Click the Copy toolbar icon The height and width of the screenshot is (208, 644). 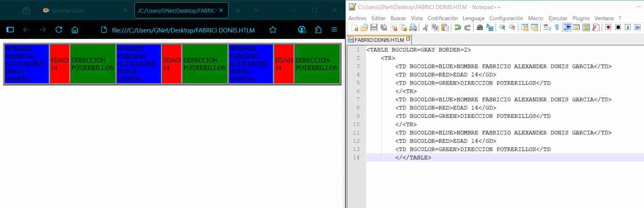pos(435,27)
